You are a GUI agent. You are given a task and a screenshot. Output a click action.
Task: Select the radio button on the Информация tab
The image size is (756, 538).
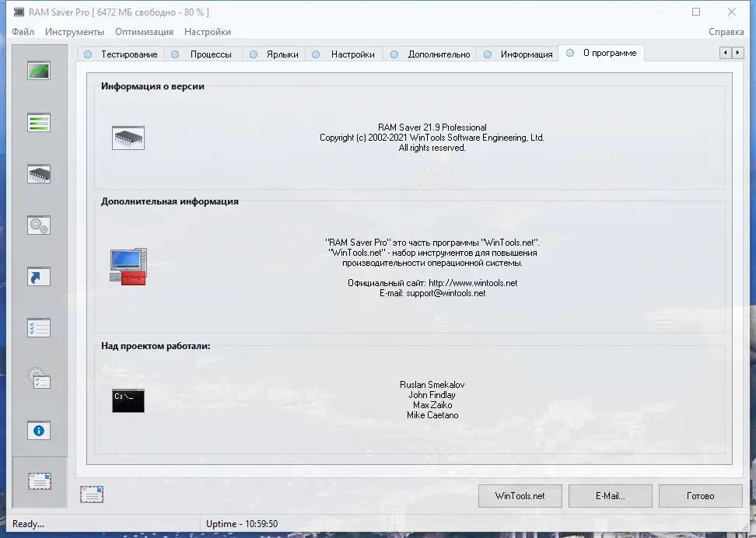tap(486, 54)
